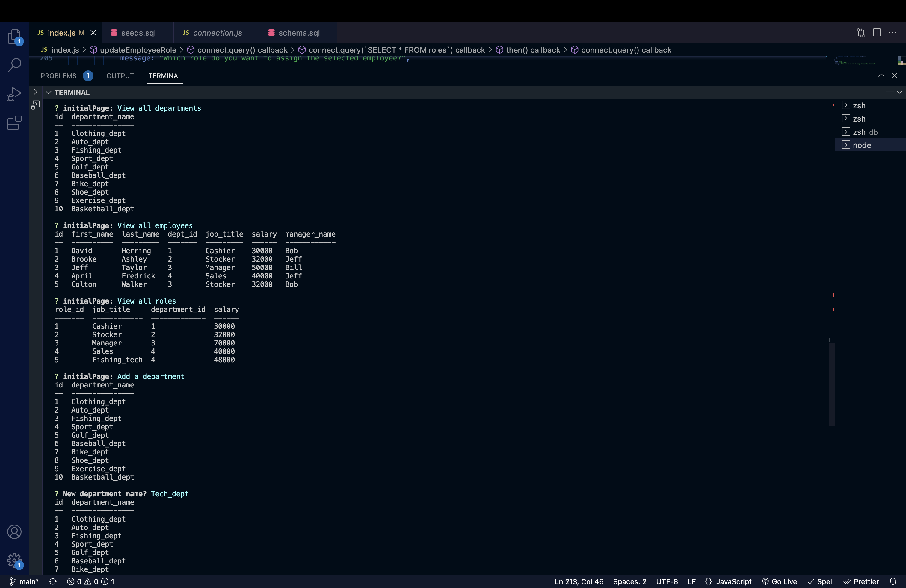Start server with Go Live
906x588 pixels.
(x=779, y=581)
